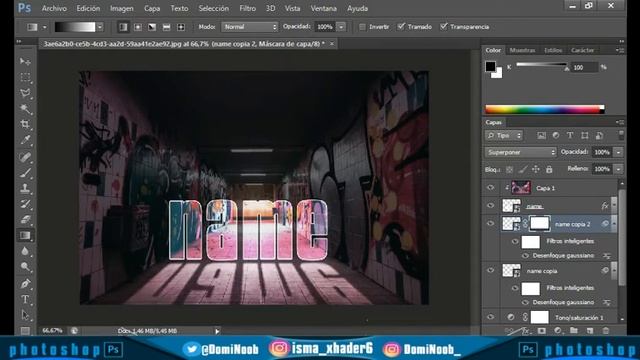Switch to the Estilos tab
640x360 pixels.
click(553, 50)
